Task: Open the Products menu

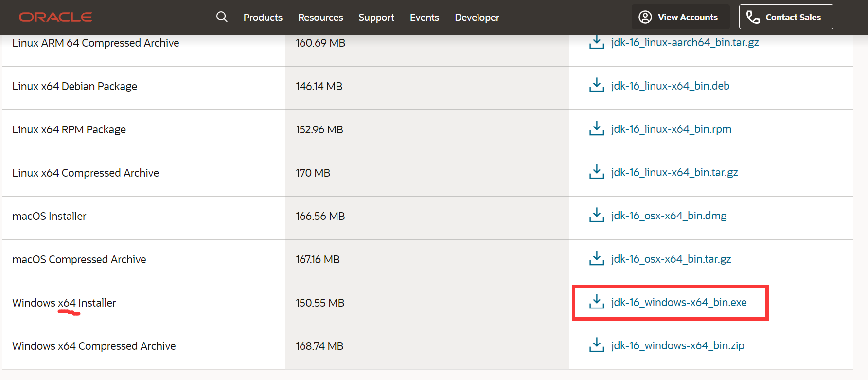Action: pos(263,18)
